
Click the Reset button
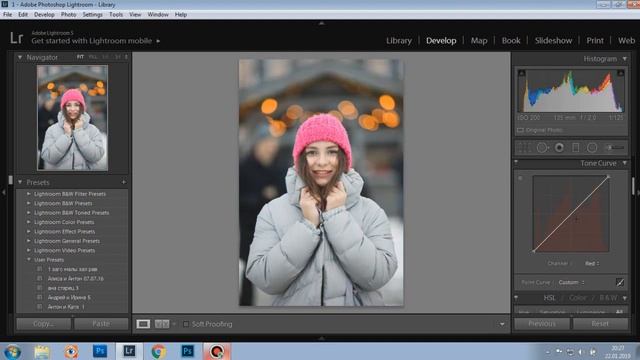click(600, 324)
